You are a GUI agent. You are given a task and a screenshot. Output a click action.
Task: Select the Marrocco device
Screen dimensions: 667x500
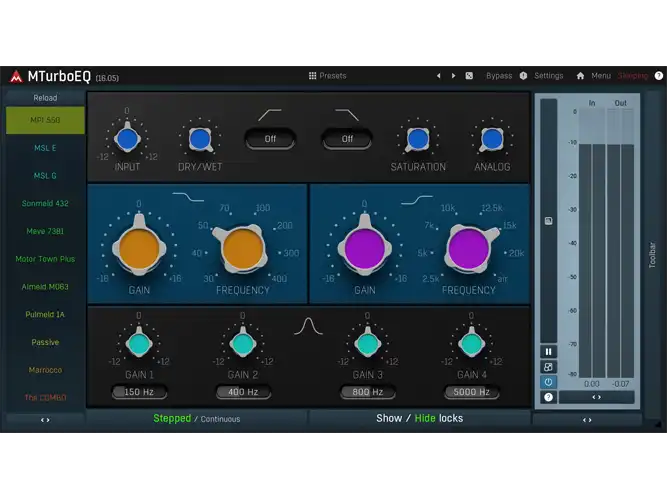pyautogui.click(x=45, y=370)
